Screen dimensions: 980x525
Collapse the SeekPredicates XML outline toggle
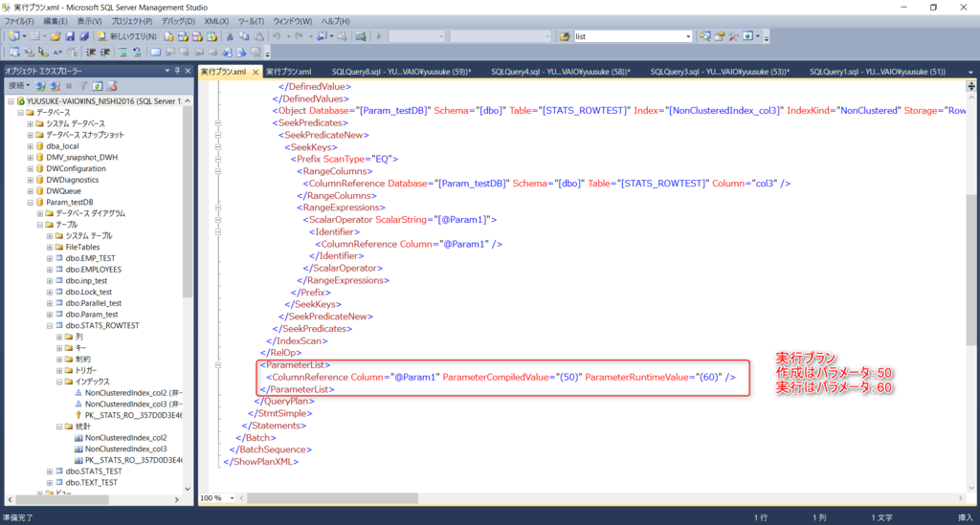point(218,123)
